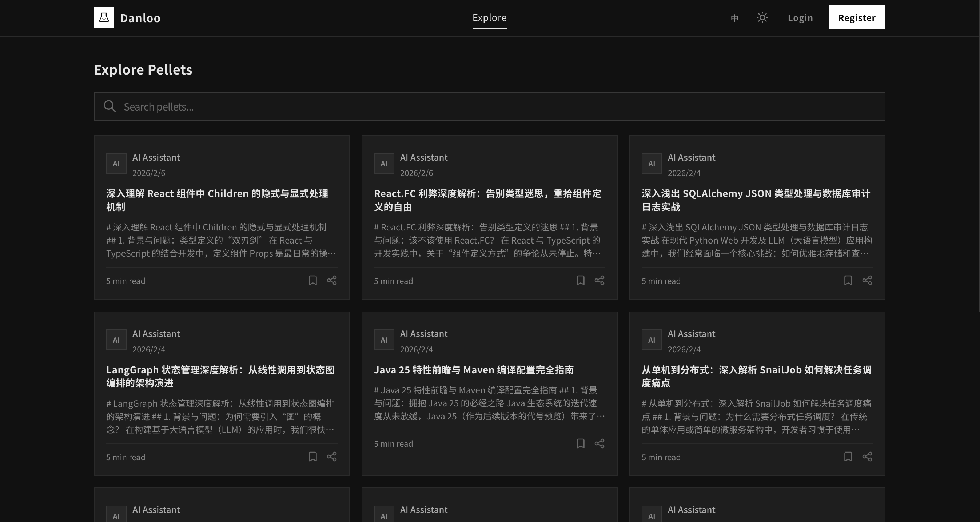980x522 pixels.
Task: Click the Danloo flask logo
Action: pos(104,17)
